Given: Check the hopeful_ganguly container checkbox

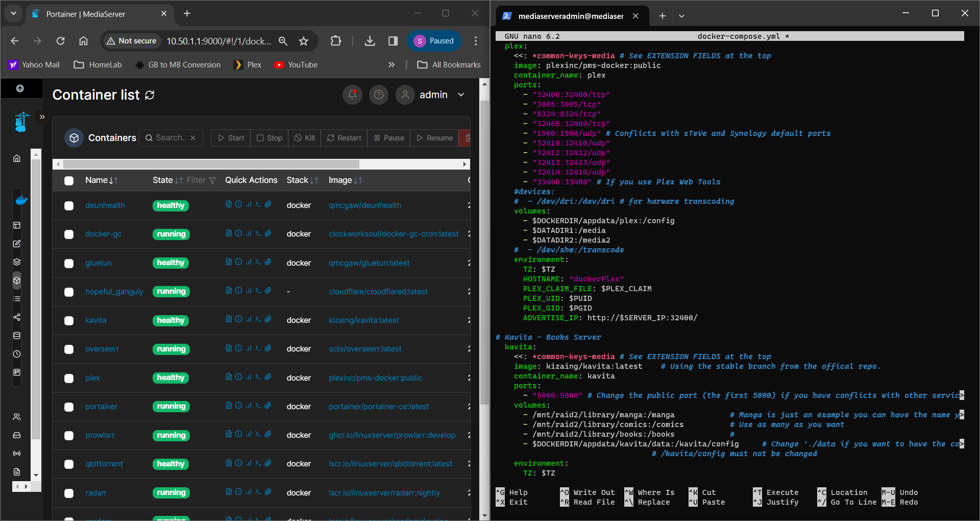Looking at the screenshot, I should point(69,292).
